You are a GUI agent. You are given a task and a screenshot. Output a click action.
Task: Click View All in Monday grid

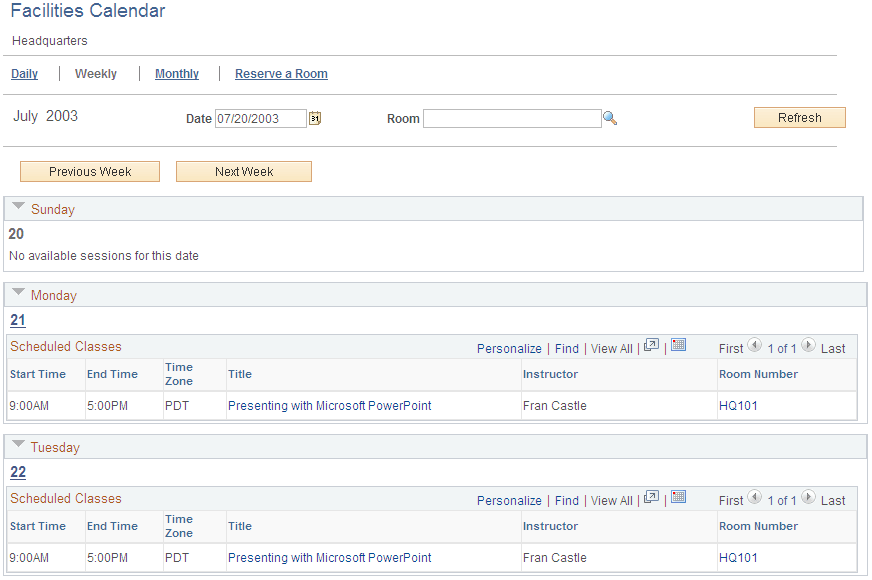tap(612, 349)
